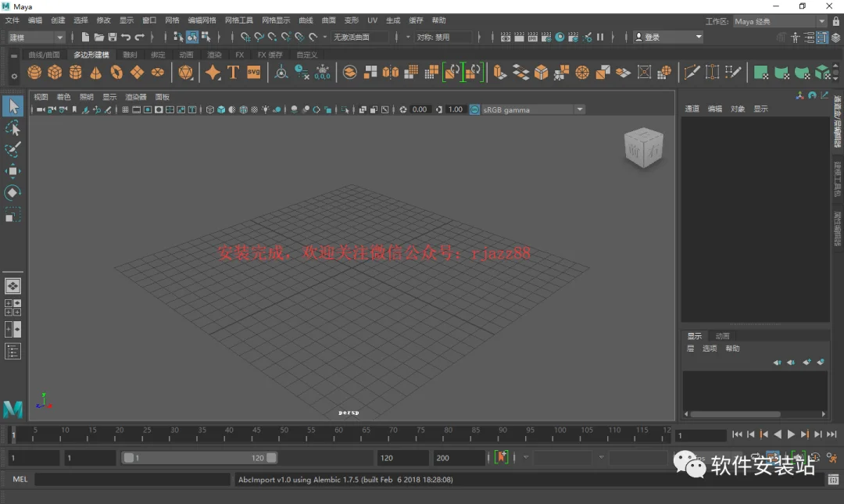Select the Lasso selection tool
Image resolution: width=844 pixels, height=504 pixels.
(13, 128)
